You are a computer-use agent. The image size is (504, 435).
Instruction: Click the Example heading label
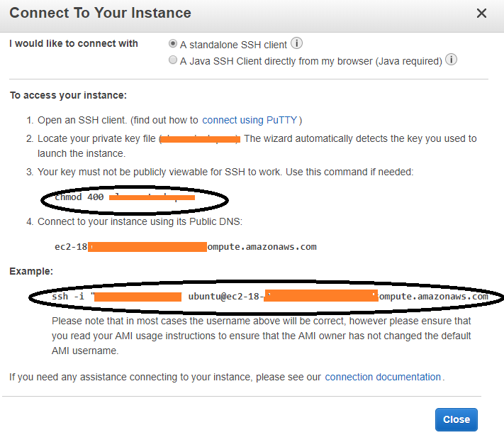point(31,271)
